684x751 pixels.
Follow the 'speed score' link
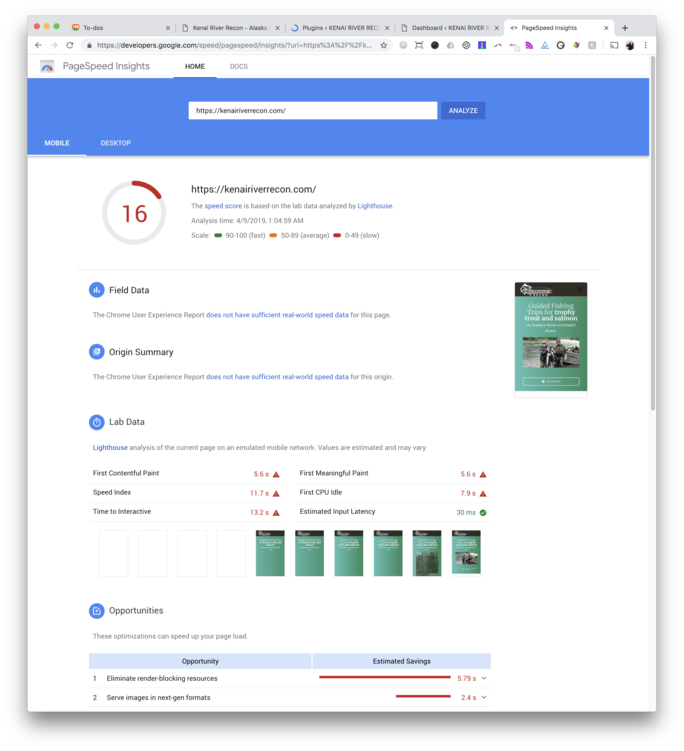pos(223,206)
